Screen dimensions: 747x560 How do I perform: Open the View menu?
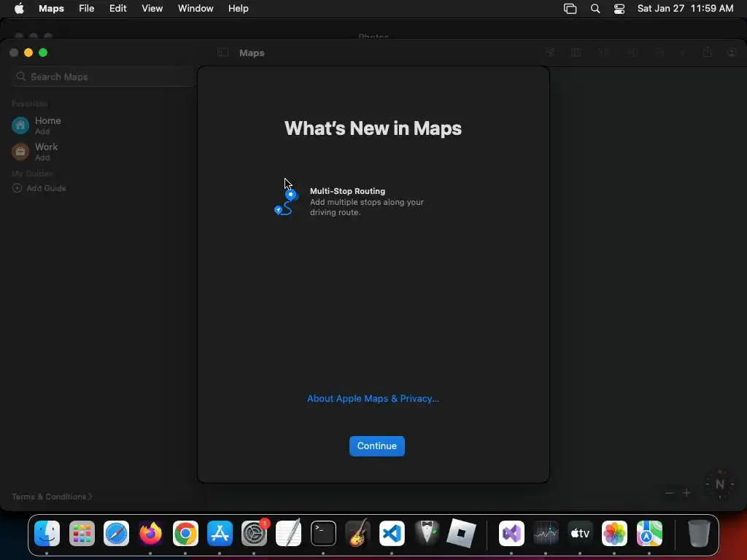[x=152, y=9]
